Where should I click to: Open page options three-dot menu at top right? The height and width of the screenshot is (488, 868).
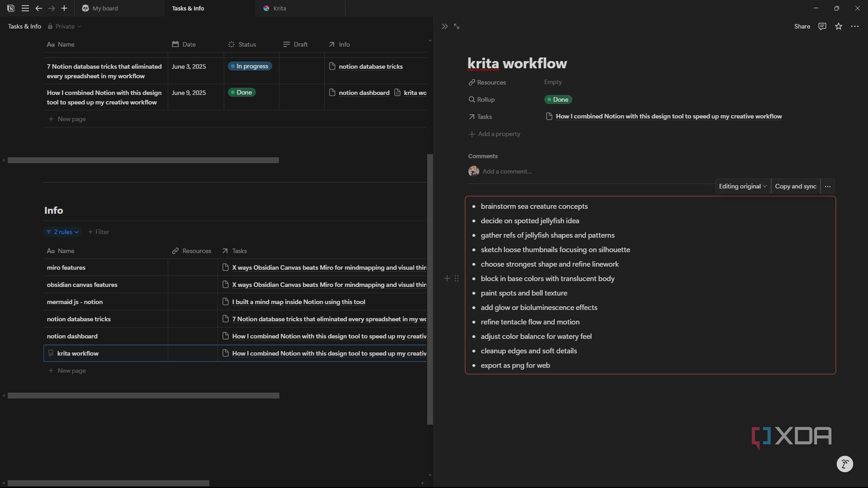point(855,27)
